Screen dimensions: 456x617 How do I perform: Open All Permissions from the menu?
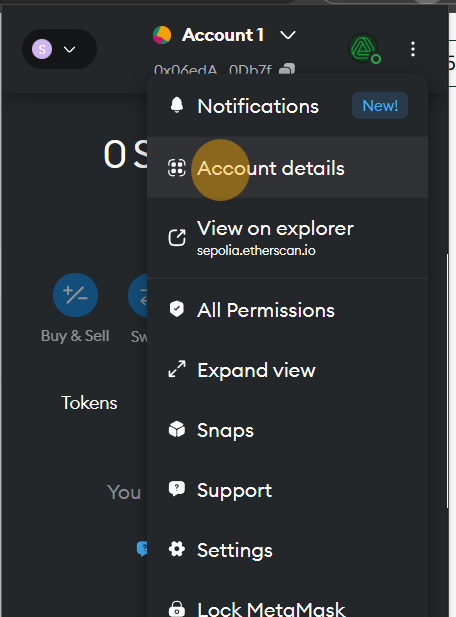288,310
